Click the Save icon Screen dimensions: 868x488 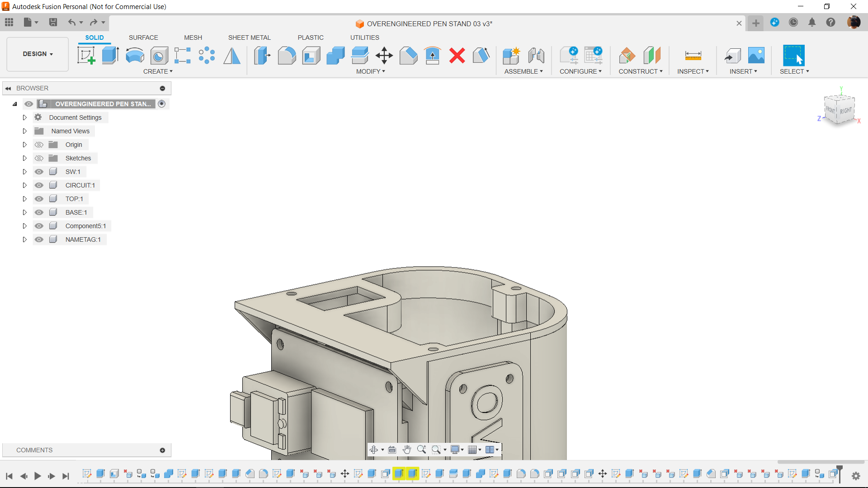53,22
